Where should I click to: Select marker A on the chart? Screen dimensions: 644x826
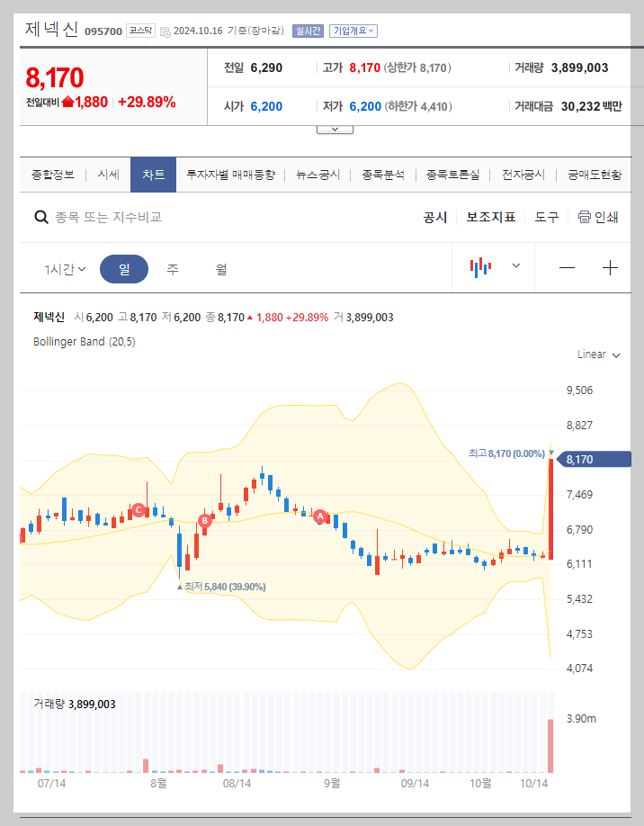tap(319, 516)
